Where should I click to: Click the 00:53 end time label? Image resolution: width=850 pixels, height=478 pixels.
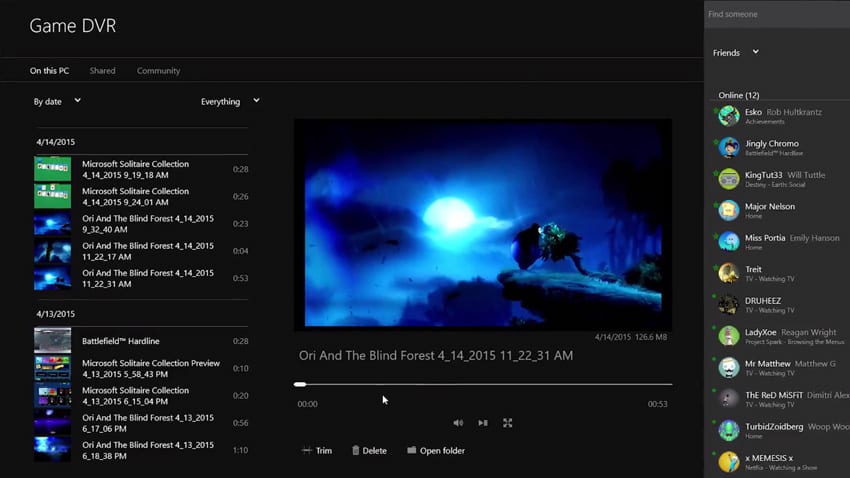[658, 404]
